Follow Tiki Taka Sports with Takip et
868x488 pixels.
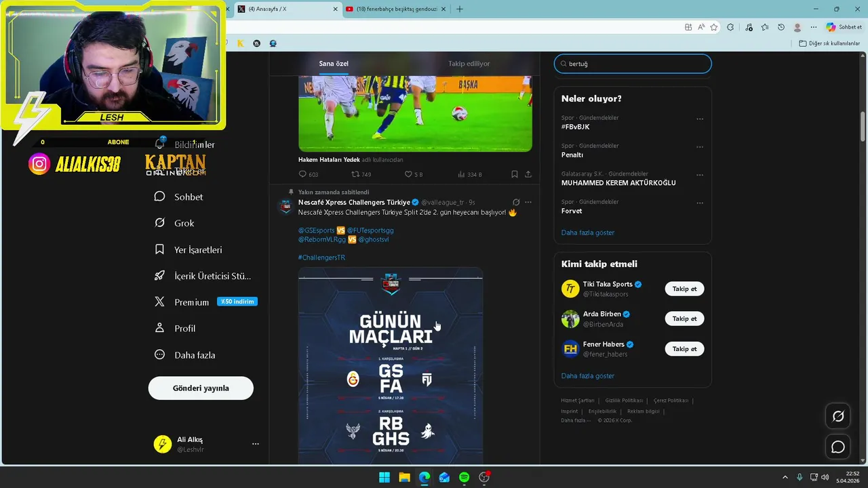684,289
